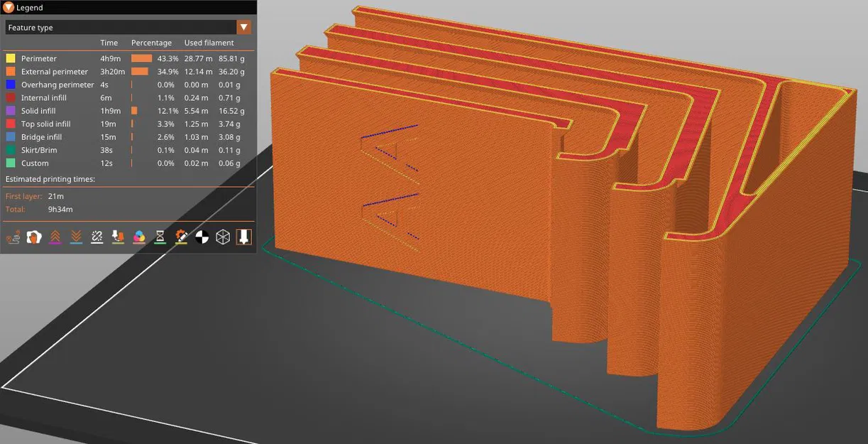868x444 pixels.
Task: Toggle Pause prints hourglass icon
Action: (x=160, y=237)
